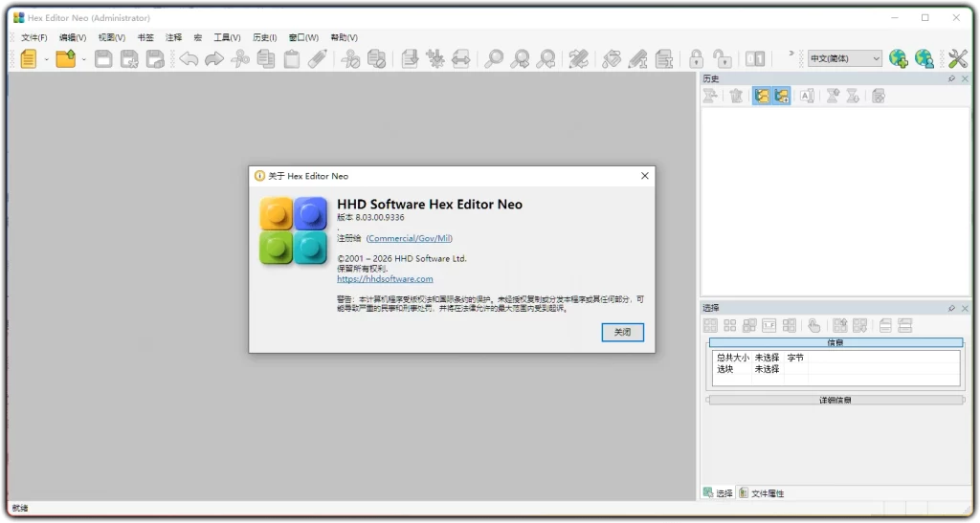Click the Find Previous magnifier icon
The image size is (980, 523).
[546, 58]
